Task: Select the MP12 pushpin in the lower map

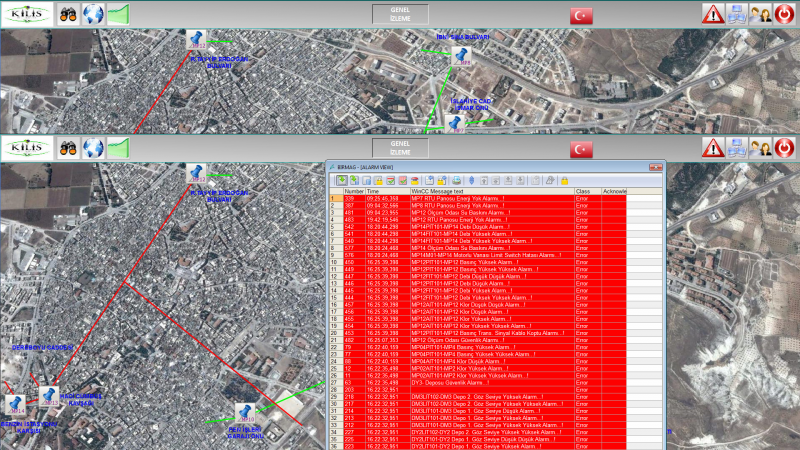Action: tap(196, 173)
